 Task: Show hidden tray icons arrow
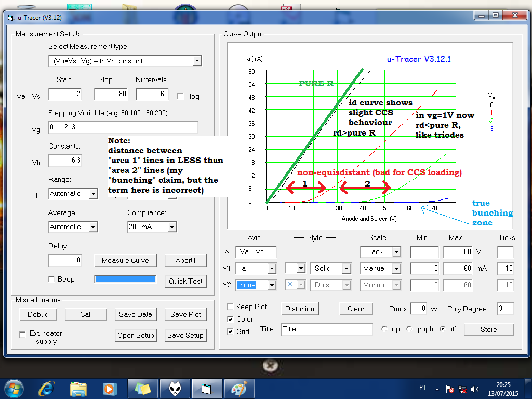(437, 389)
